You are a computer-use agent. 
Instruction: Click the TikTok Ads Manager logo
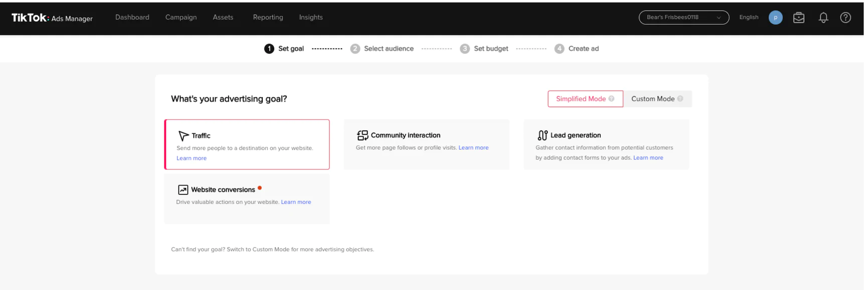click(52, 18)
